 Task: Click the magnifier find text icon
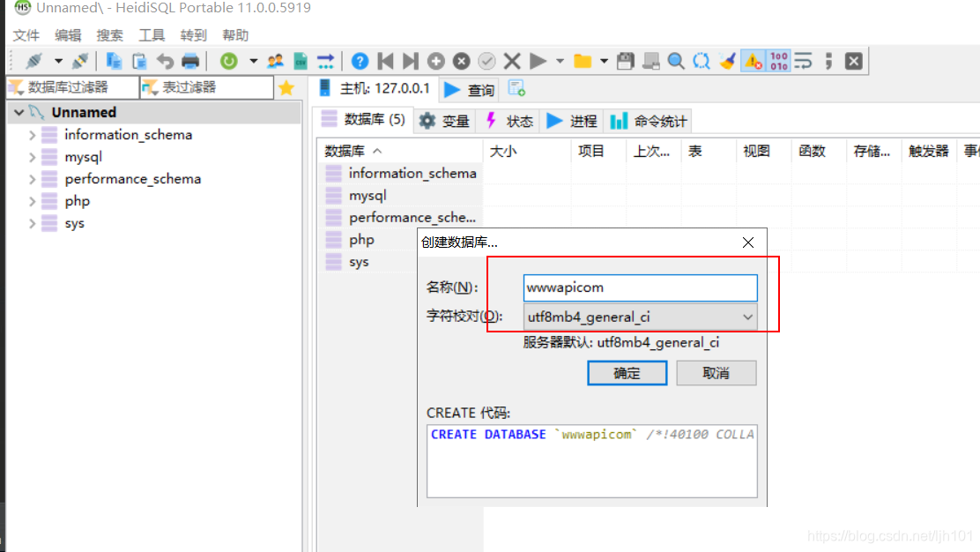point(676,61)
